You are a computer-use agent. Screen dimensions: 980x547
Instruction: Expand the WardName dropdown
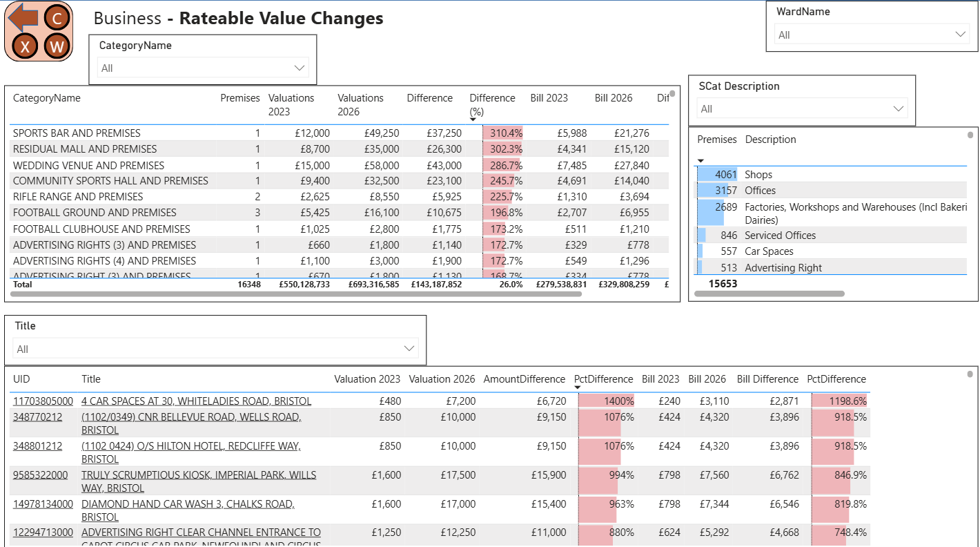click(872, 35)
